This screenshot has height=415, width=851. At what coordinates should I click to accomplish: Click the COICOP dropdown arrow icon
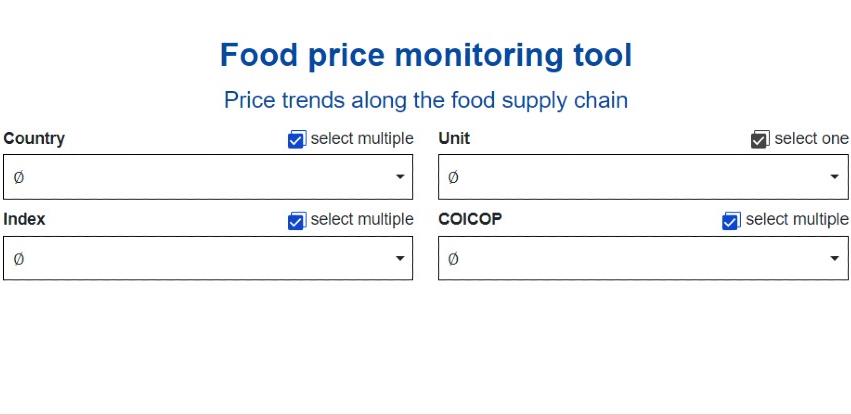(835, 258)
